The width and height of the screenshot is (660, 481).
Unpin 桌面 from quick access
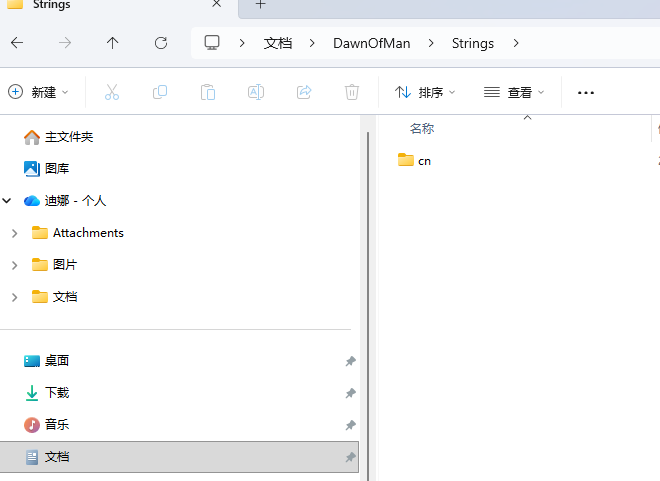tap(350, 361)
